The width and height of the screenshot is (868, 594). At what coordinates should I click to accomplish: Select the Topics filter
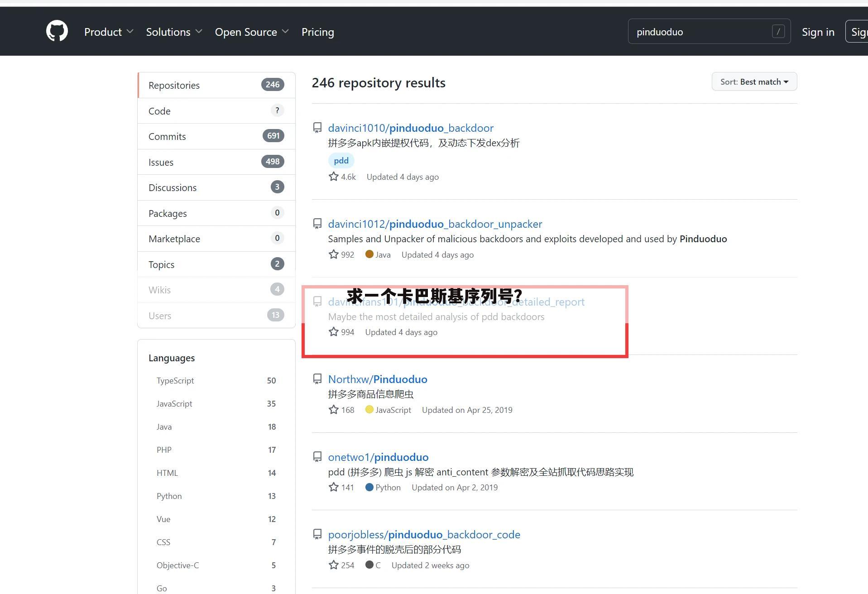point(216,264)
